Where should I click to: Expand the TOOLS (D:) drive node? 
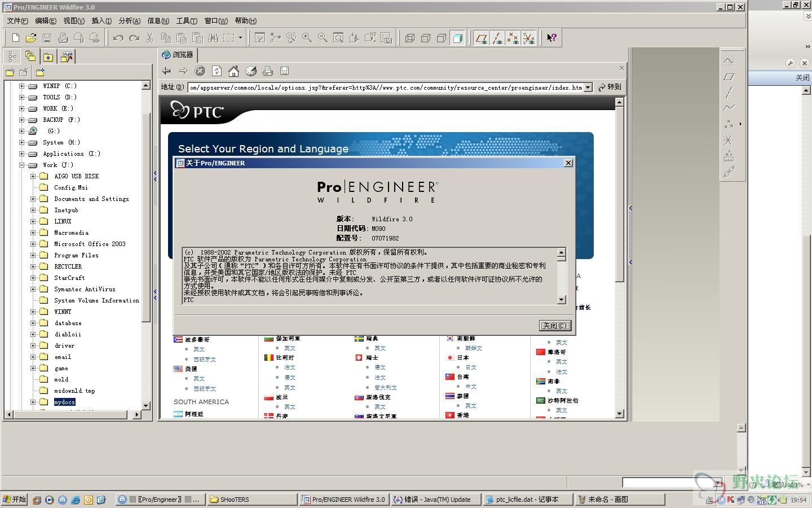(21, 97)
